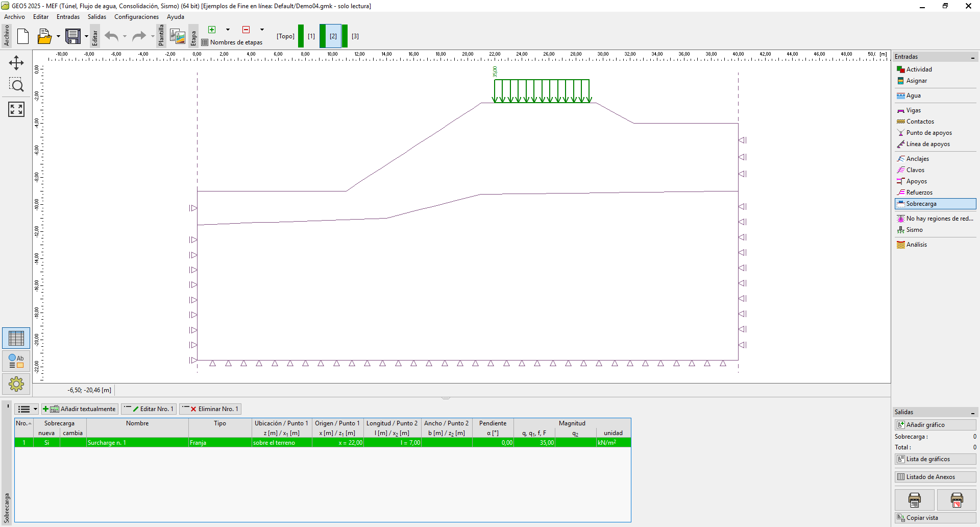Click the fit-to-window view icon
Viewport: 980px width, 527px height.
point(16,109)
